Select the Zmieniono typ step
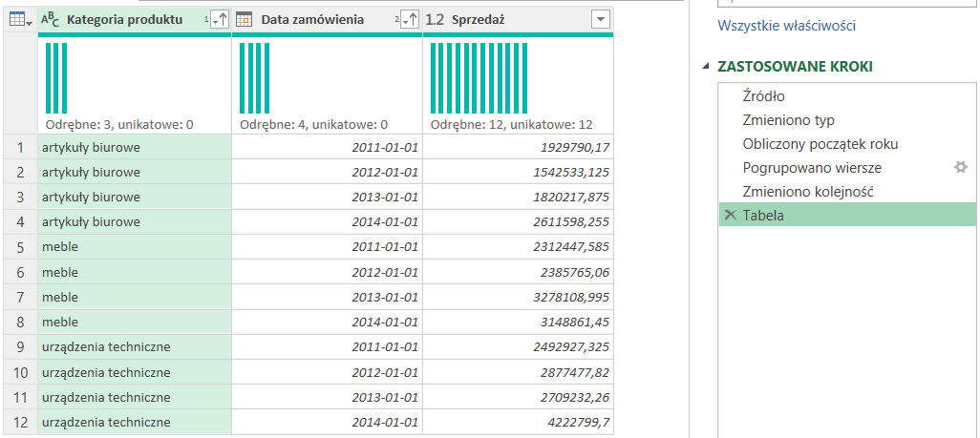Image resolution: width=980 pixels, height=438 pixels. coord(788,120)
